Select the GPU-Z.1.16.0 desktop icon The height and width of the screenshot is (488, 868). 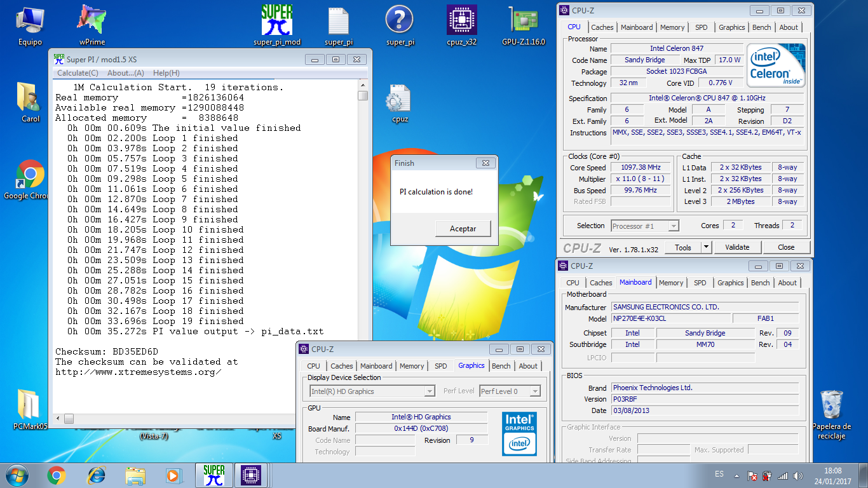point(524,27)
